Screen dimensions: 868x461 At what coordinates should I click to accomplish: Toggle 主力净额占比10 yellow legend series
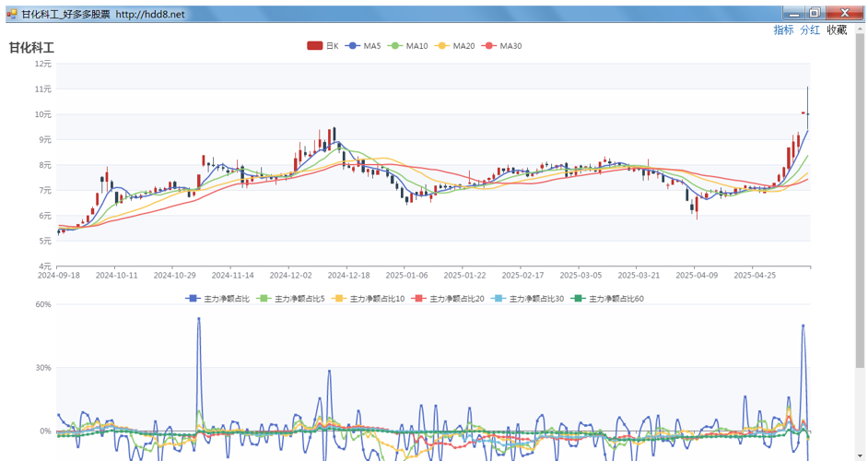(368, 299)
